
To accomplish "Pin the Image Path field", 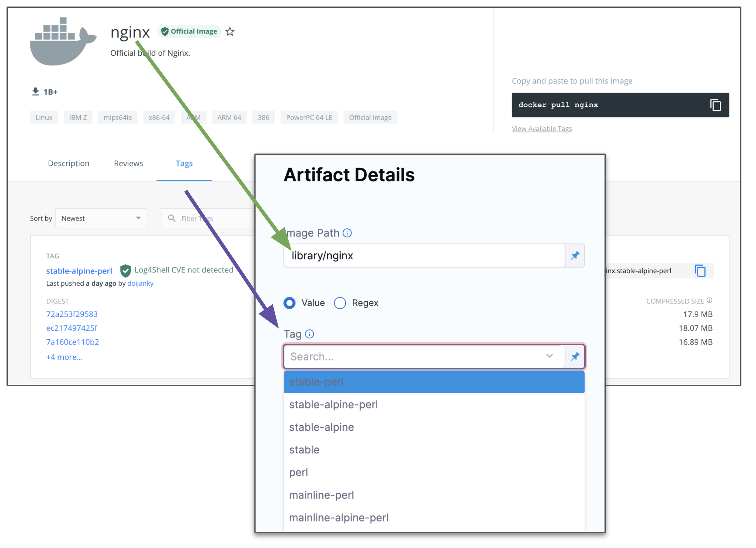I will click(x=575, y=256).
